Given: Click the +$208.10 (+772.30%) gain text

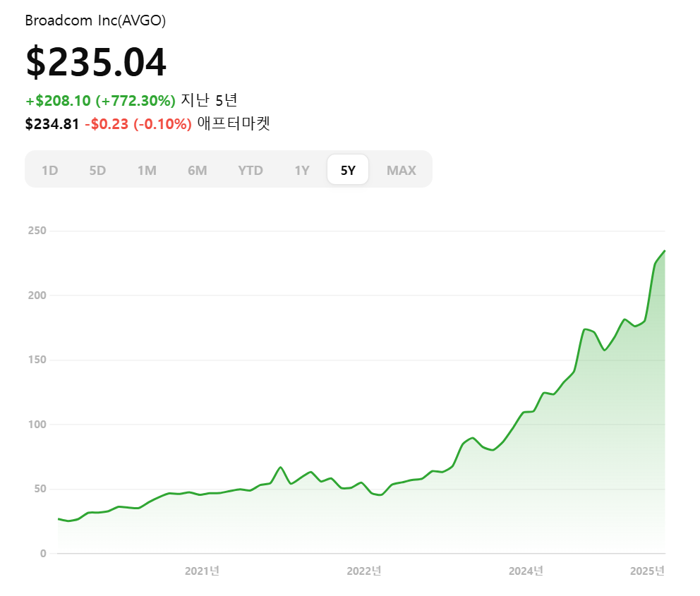Looking at the screenshot, I should click(x=97, y=100).
